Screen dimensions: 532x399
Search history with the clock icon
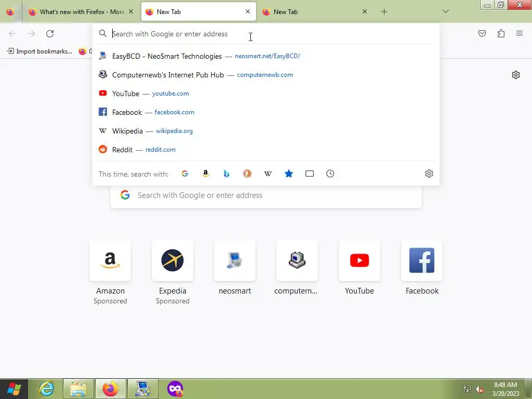coord(330,174)
